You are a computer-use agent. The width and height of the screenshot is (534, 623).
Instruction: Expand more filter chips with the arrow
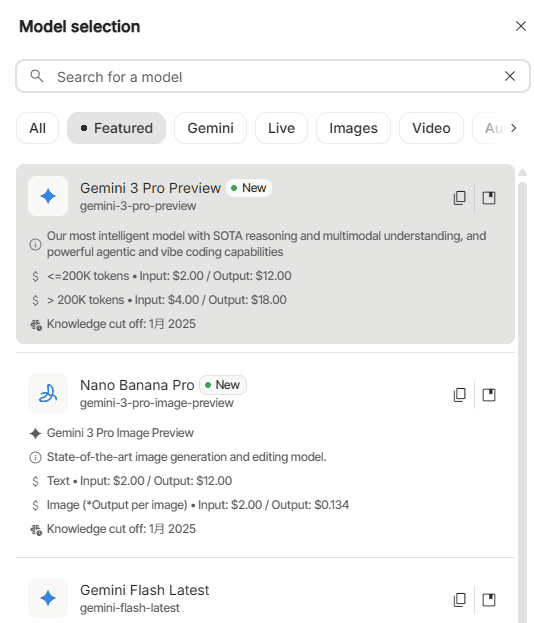[x=514, y=128]
